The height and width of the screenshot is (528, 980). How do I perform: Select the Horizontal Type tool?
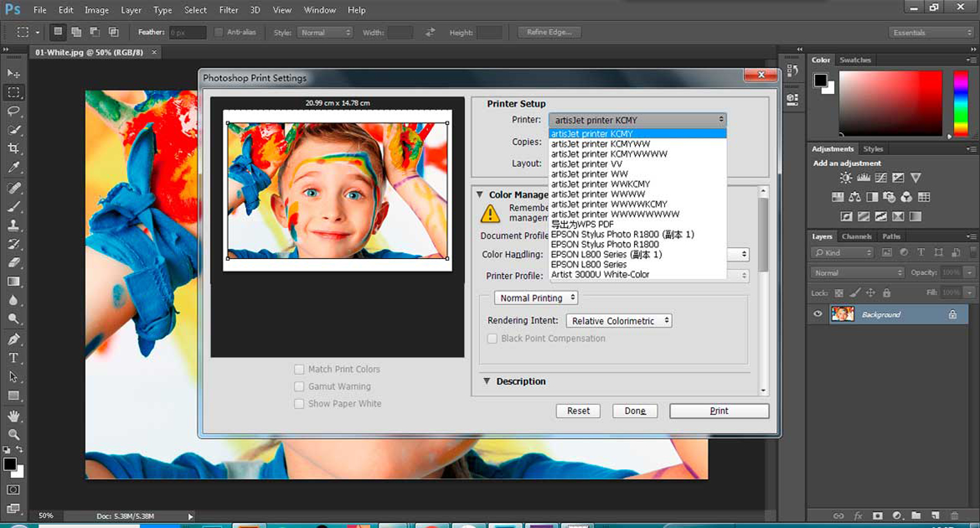click(13, 358)
